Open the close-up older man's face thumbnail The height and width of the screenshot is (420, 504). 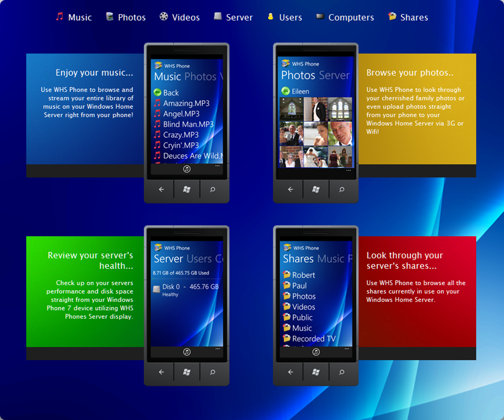[x=340, y=133]
